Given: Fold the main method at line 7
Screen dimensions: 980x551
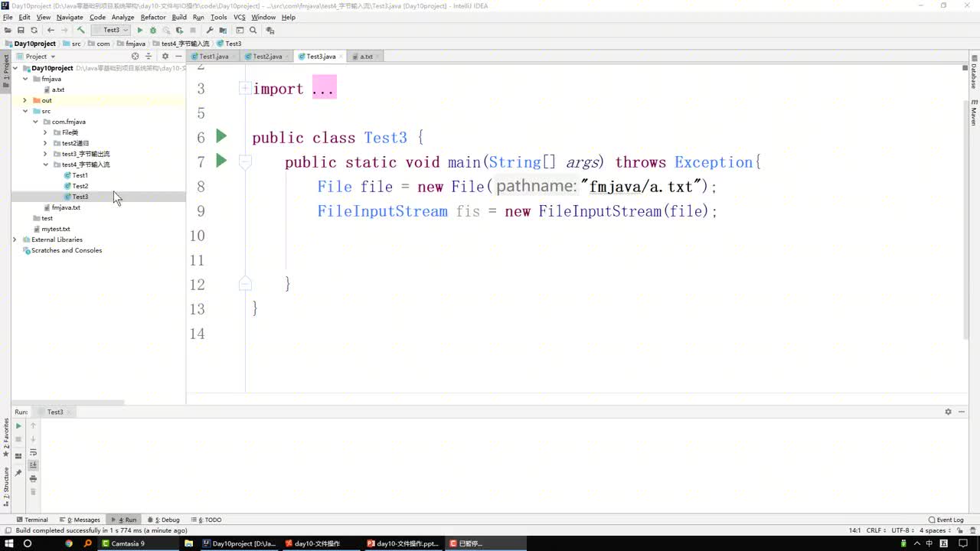Looking at the screenshot, I should [245, 161].
